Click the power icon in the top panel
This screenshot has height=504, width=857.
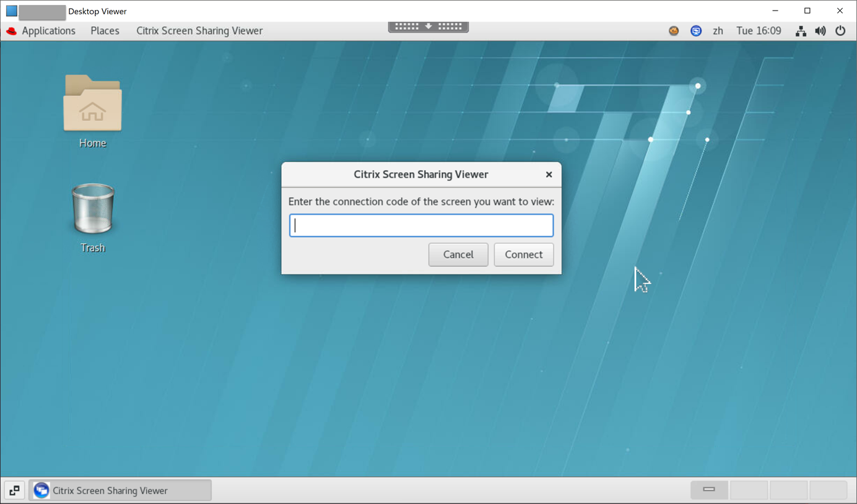click(840, 31)
